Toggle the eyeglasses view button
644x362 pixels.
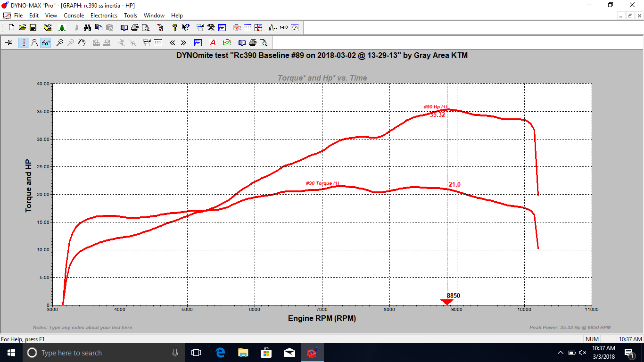(x=46, y=42)
